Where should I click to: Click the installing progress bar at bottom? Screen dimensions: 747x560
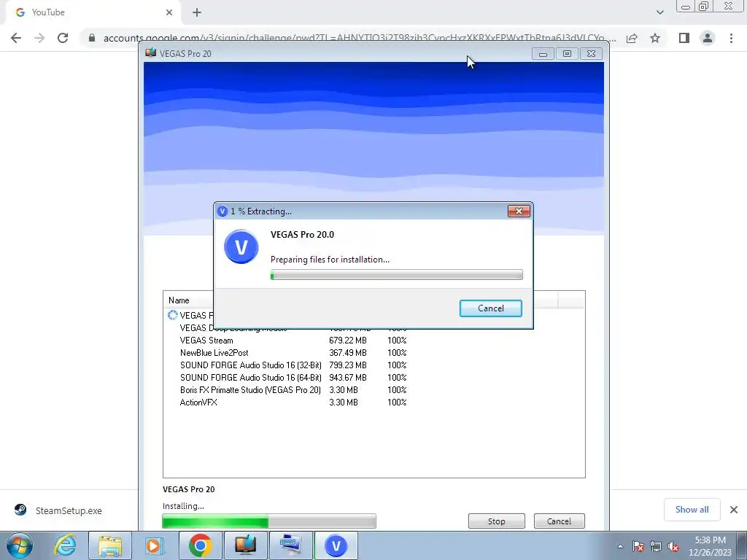[269, 521]
